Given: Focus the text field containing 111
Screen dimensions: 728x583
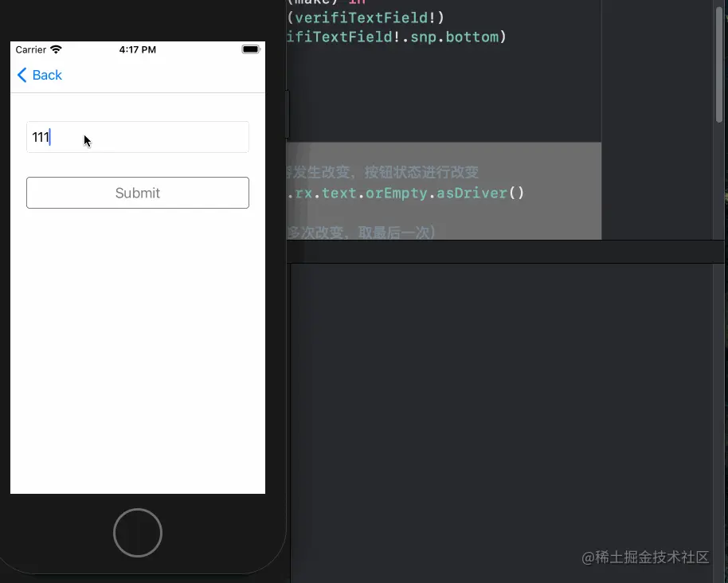Looking at the screenshot, I should [x=138, y=137].
